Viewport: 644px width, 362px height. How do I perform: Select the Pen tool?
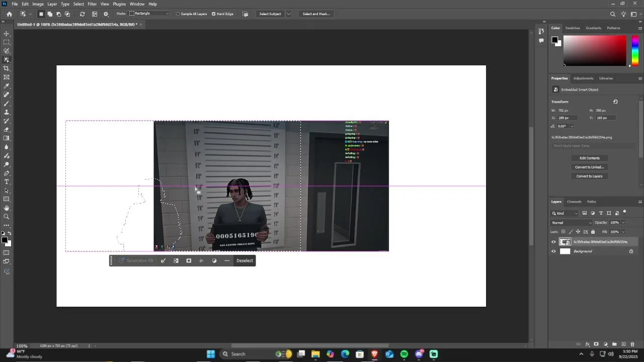7,173
